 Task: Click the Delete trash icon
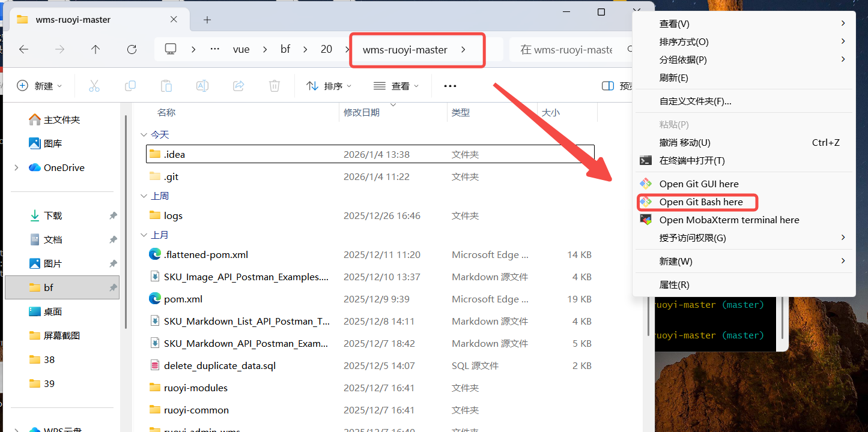275,86
